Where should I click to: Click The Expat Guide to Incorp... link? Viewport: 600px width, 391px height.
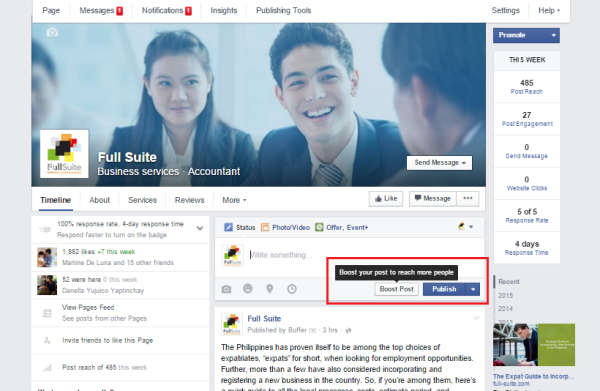tap(533, 376)
